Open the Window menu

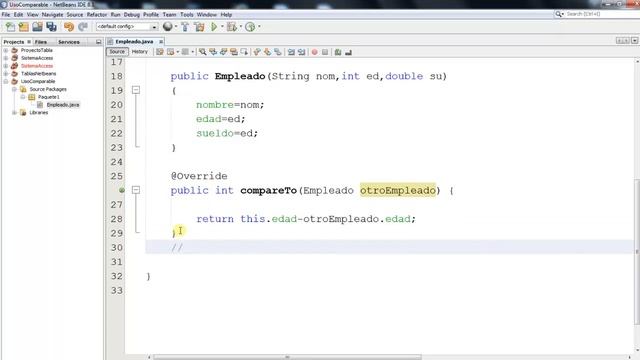click(207, 15)
